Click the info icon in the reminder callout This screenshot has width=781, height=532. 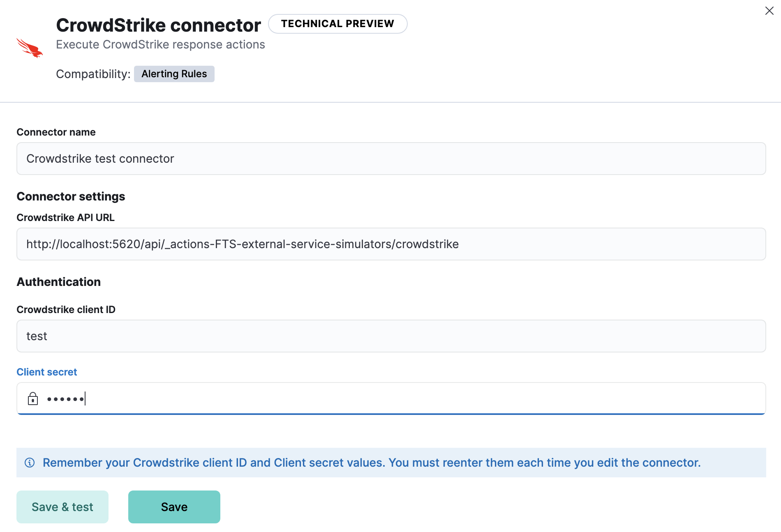point(30,463)
